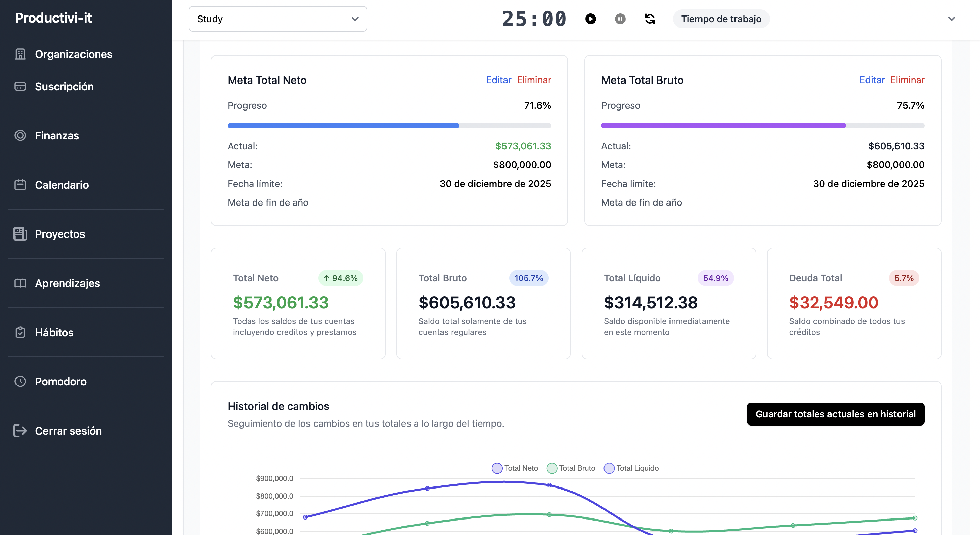This screenshot has height=535, width=980.
Task: Click the $900,000.0 chart axis label
Action: (x=274, y=478)
